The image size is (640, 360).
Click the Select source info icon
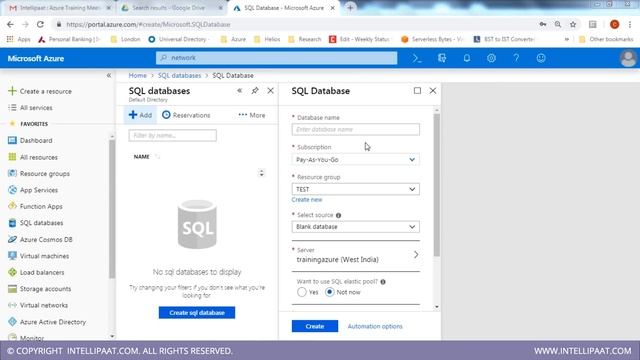[x=338, y=216]
